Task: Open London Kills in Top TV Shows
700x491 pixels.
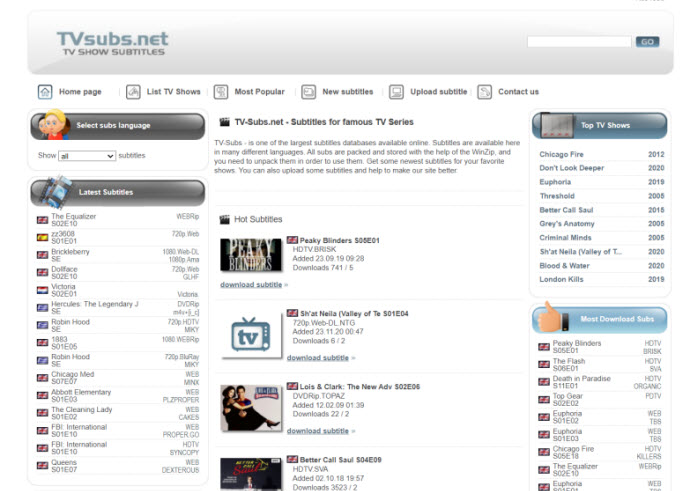Action: 561,280
